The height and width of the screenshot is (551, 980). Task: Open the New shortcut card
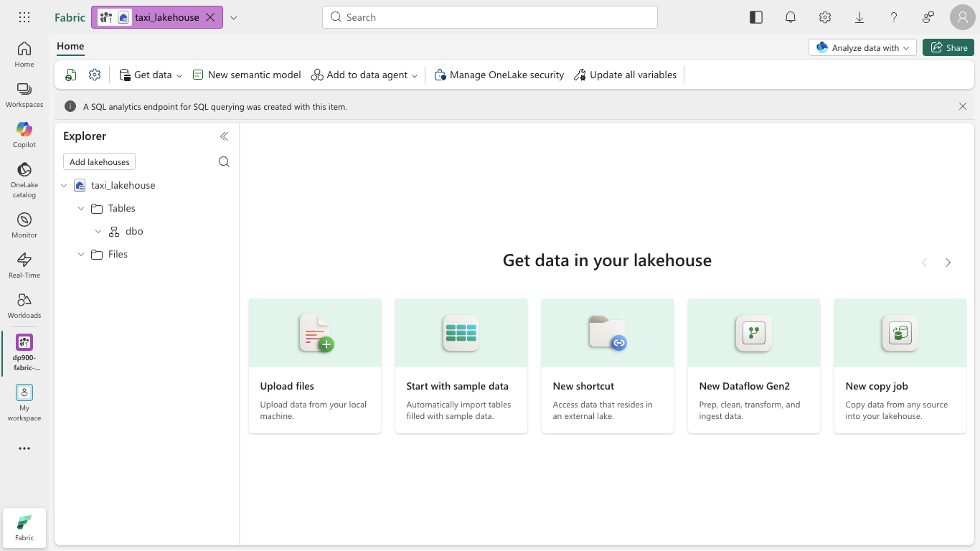[x=608, y=366]
